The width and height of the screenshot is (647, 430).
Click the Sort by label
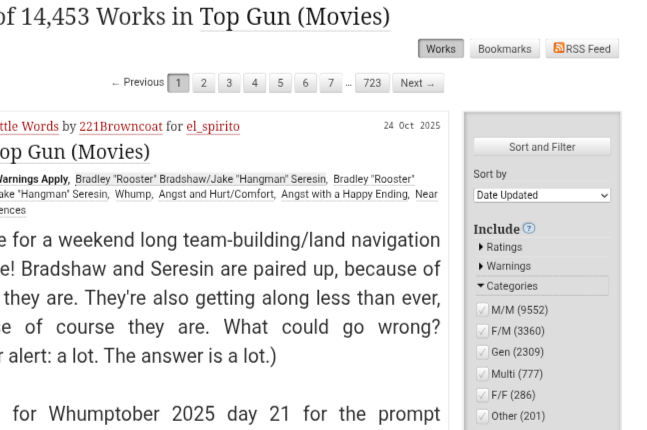[490, 174]
